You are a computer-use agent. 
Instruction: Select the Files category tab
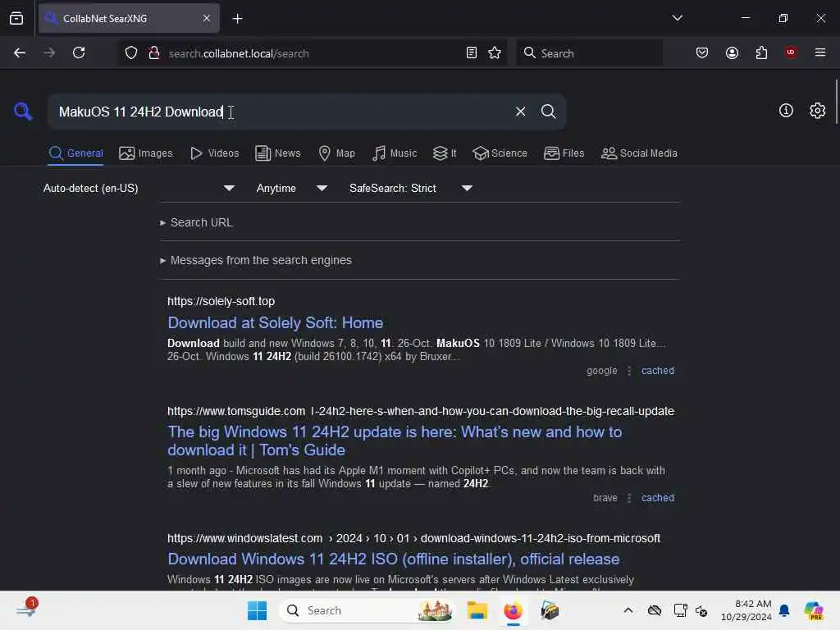(x=564, y=153)
